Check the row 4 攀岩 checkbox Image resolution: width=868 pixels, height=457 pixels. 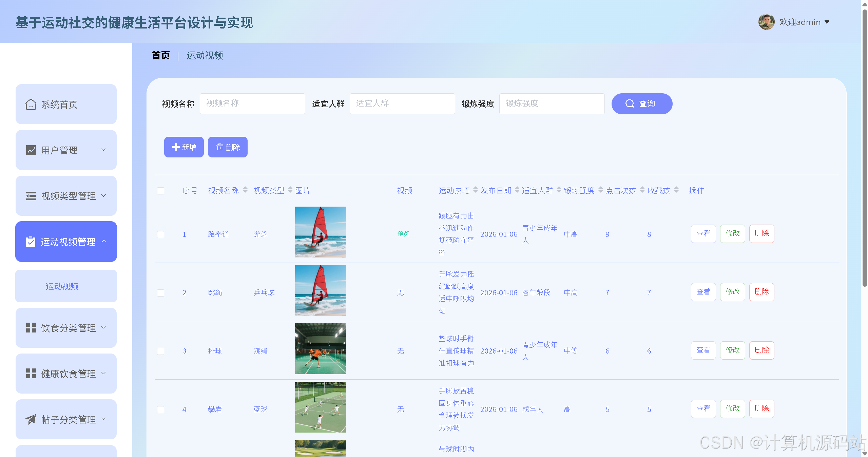[161, 410]
